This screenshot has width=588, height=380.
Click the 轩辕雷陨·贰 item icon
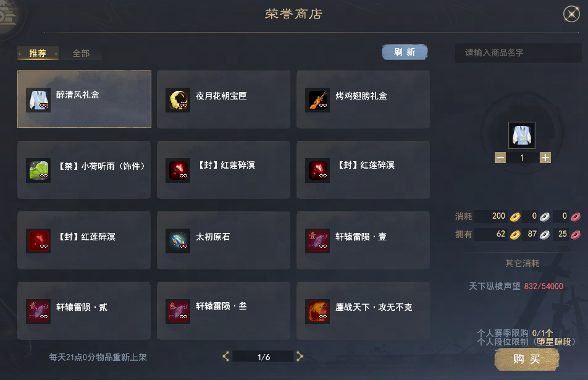point(38,311)
